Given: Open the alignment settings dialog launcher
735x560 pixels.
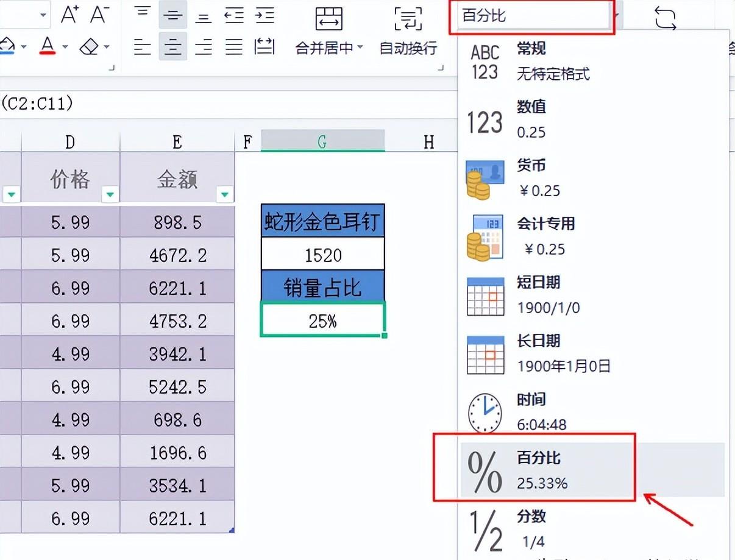Looking at the screenshot, I should pos(441,69).
